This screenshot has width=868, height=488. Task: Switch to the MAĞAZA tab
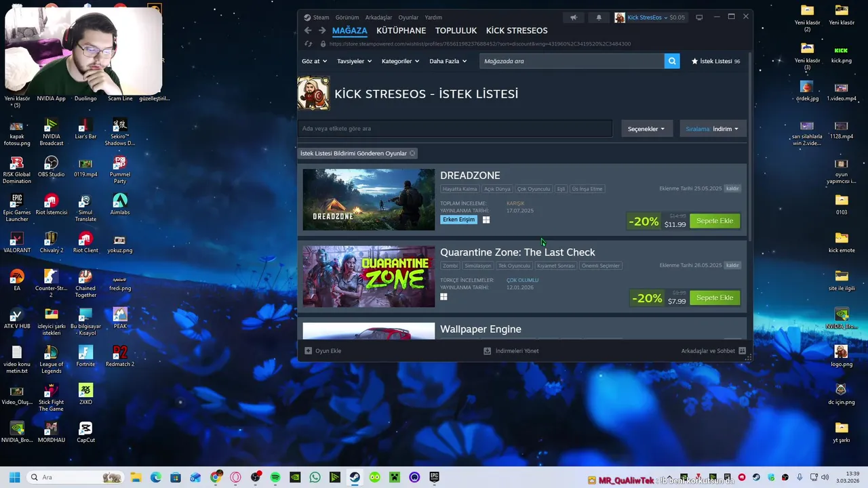[350, 30]
